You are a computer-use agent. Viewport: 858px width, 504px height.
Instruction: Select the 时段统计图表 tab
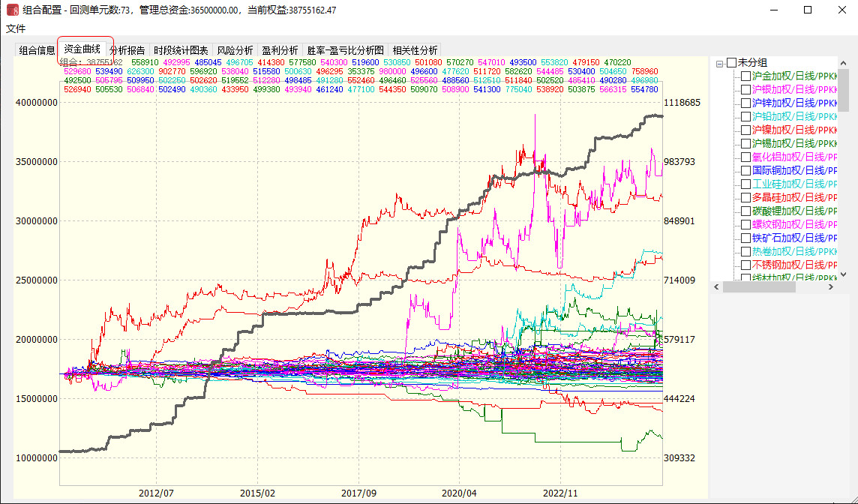(181, 50)
